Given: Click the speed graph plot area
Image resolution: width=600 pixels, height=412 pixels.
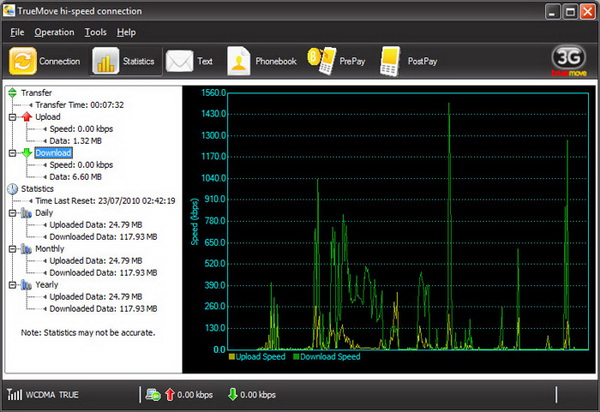Looking at the screenshot, I should (408, 221).
